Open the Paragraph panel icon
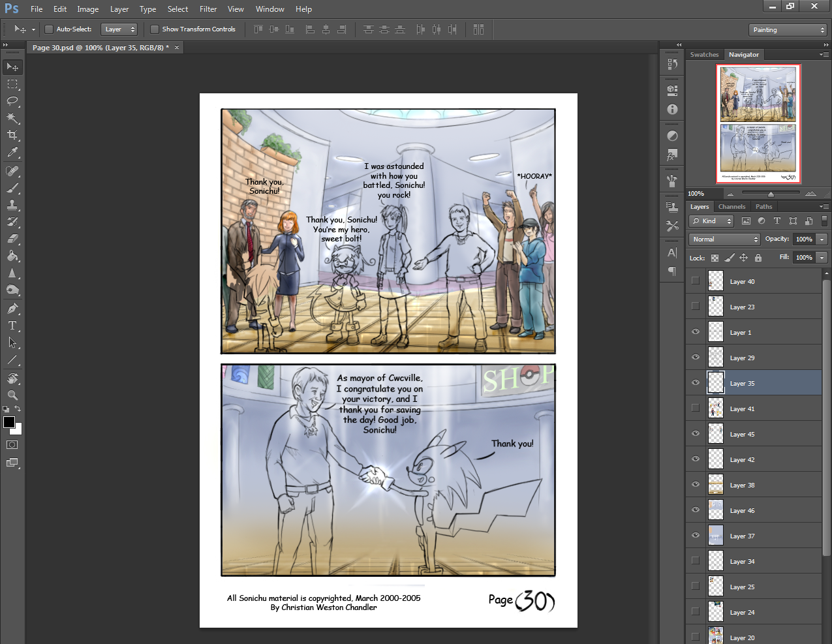The height and width of the screenshot is (644, 832). tap(672, 271)
